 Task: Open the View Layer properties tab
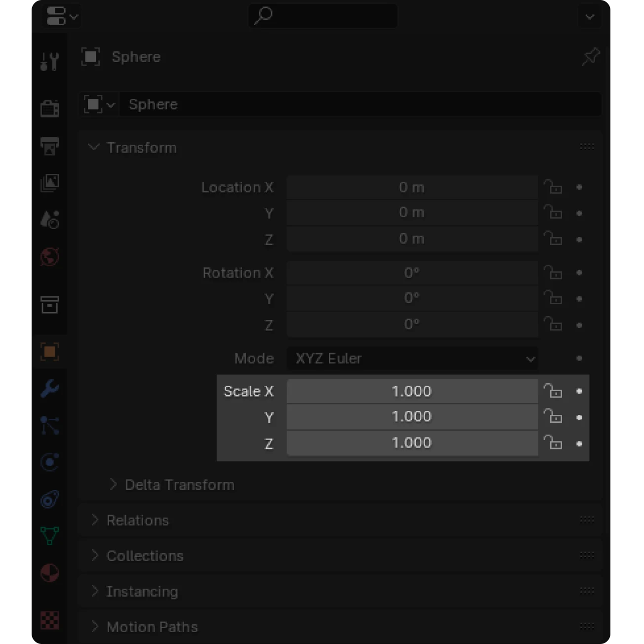(x=49, y=183)
